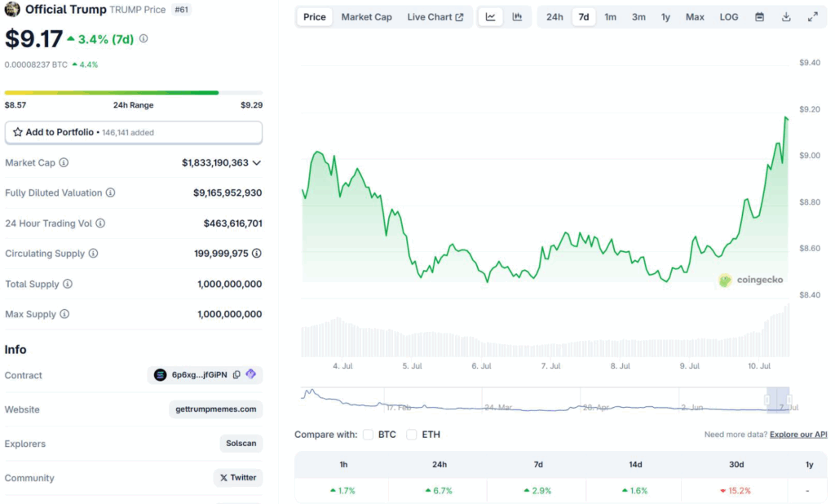Viewport: 835px width, 504px height.
Task: Set chart range to 1y
Action: point(665,17)
